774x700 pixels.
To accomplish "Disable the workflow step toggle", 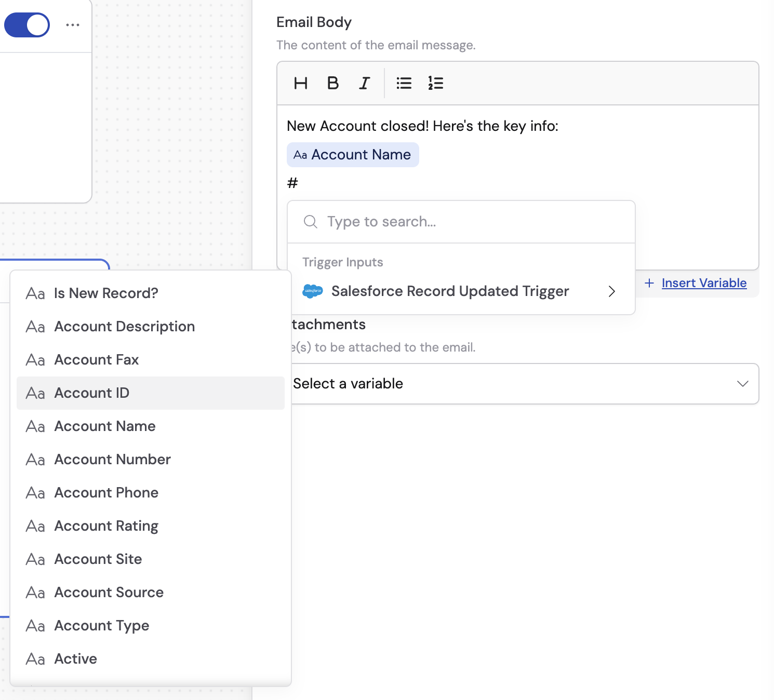I will (27, 24).
